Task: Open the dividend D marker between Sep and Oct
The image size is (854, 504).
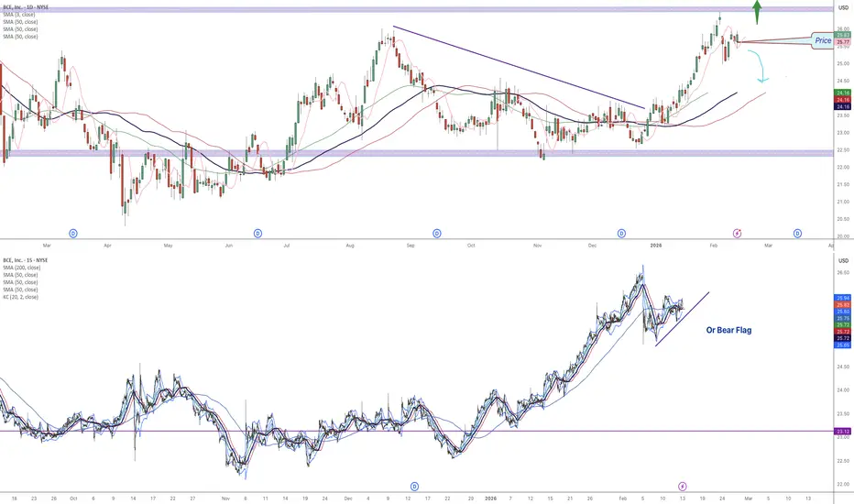Action: tap(437, 233)
